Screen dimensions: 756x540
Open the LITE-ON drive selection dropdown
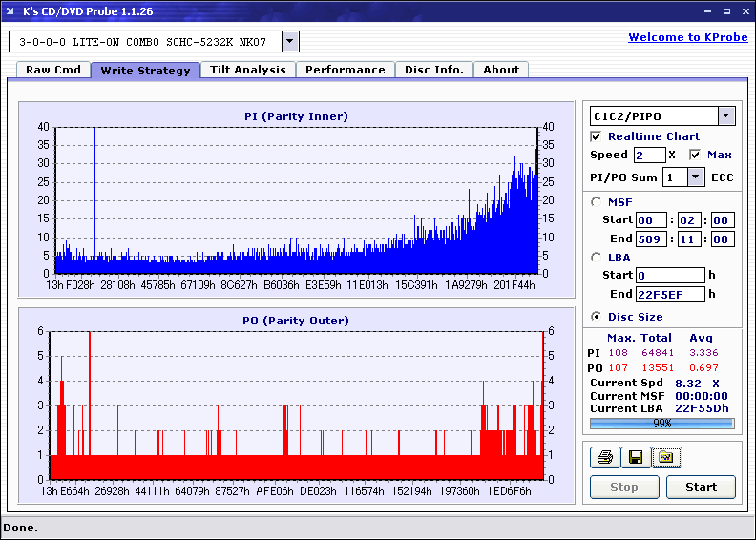tap(291, 42)
